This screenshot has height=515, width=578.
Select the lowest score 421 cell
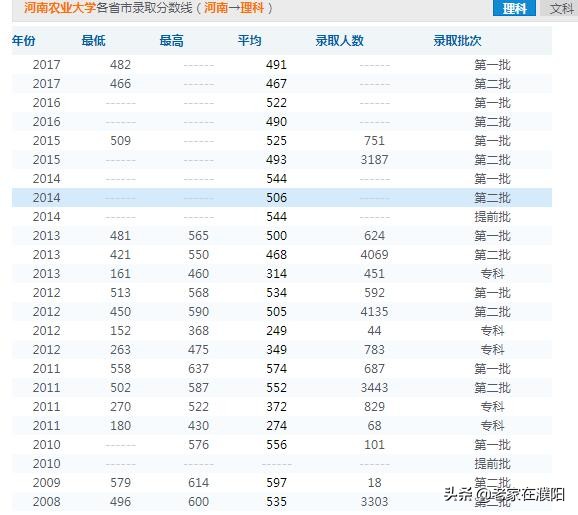[x=121, y=255]
